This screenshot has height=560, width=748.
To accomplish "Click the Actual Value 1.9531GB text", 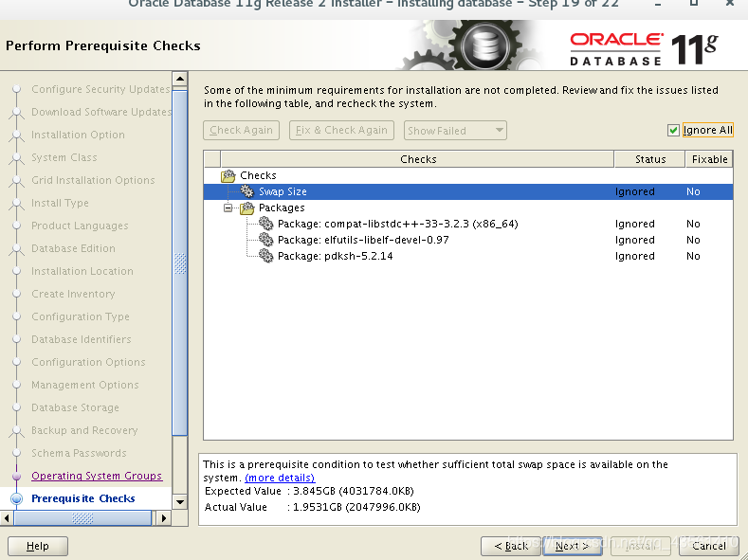I will point(356,507).
